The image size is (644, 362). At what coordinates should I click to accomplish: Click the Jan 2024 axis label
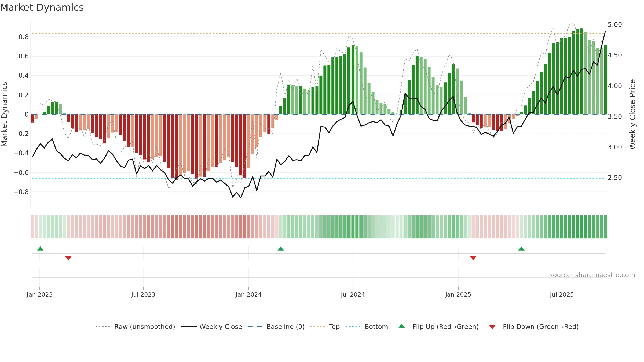tap(249, 294)
